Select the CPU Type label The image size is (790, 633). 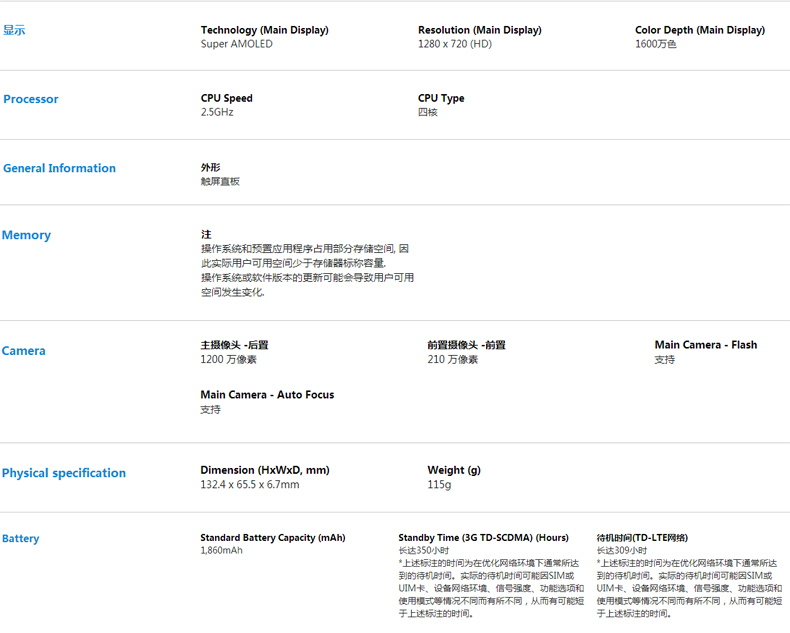(441, 98)
